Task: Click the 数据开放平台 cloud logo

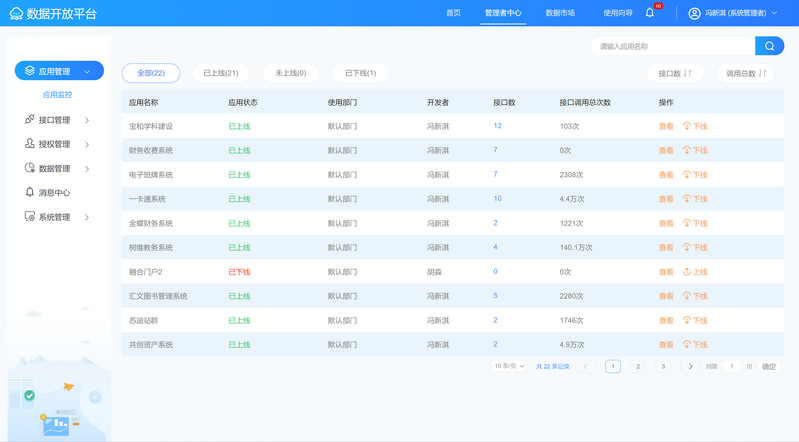Action: (15, 14)
